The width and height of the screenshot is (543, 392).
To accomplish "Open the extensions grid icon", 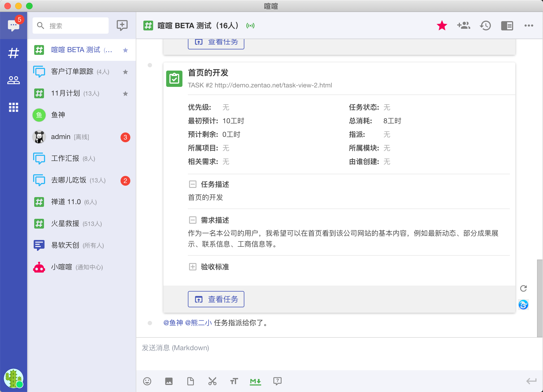I will tap(13, 107).
